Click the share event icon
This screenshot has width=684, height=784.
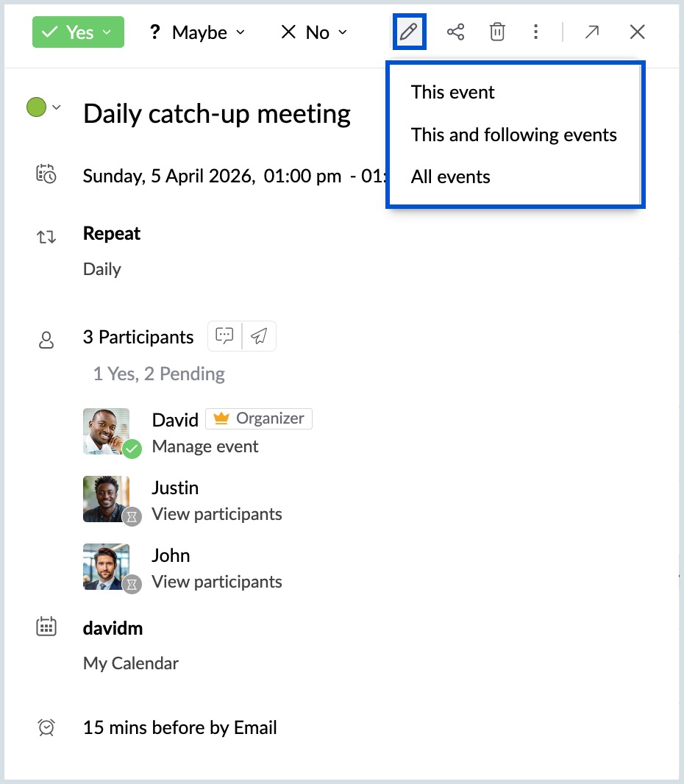(x=456, y=32)
